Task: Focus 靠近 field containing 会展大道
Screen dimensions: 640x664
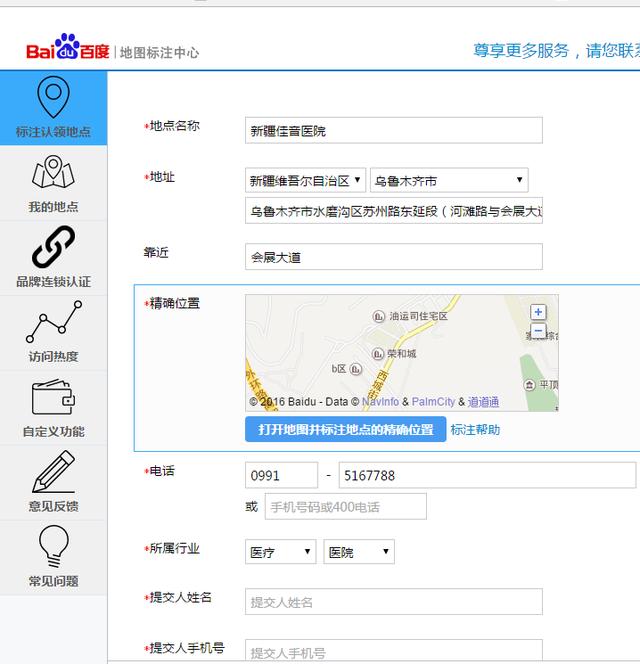Action: (x=394, y=257)
